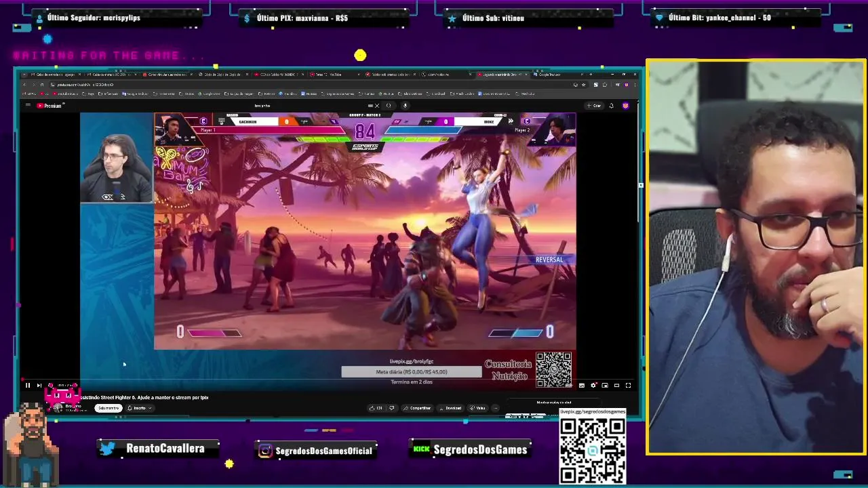Click the RenatoCavallera Twitter label
The width and height of the screenshot is (868, 488).
(x=165, y=449)
